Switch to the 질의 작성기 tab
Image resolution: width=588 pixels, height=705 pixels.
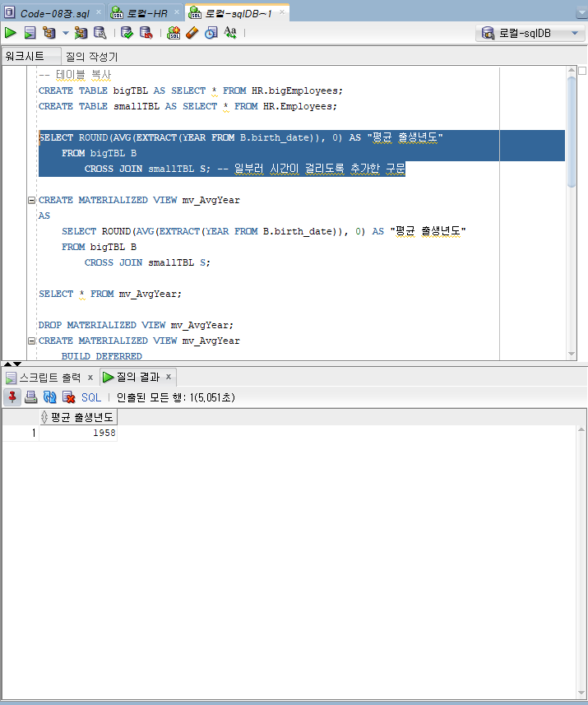pyautogui.click(x=92, y=57)
